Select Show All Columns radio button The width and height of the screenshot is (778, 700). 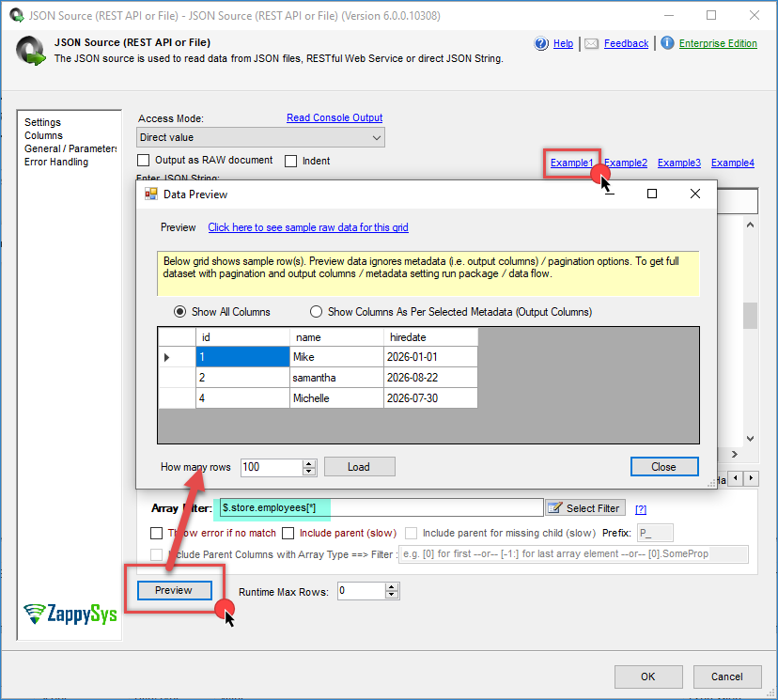pos(179,312)
